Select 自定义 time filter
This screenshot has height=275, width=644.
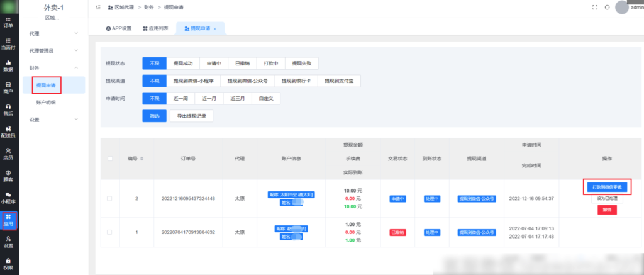click(266, 99)
